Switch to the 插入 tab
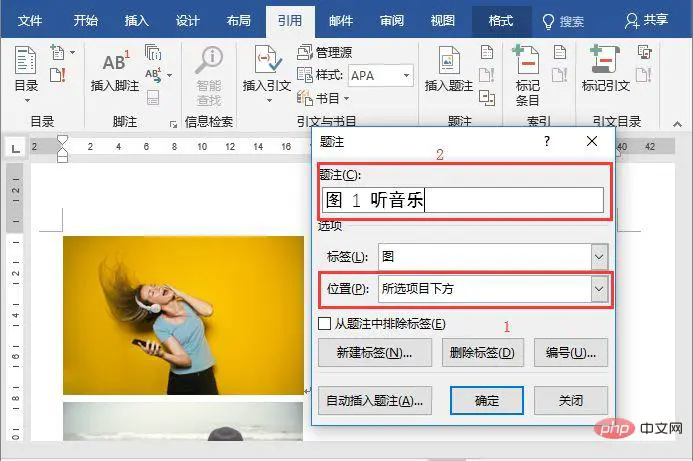This screenshot has width=693, height=461. [136, 20]
